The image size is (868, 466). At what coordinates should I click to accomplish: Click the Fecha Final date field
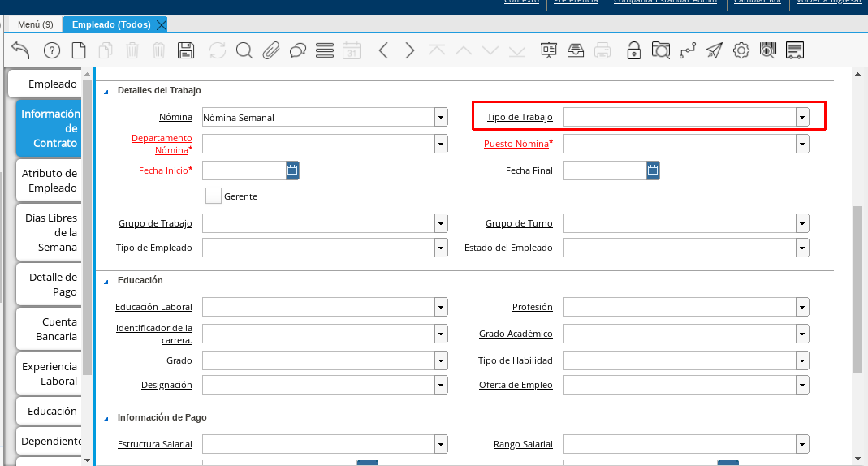[604, 170]
